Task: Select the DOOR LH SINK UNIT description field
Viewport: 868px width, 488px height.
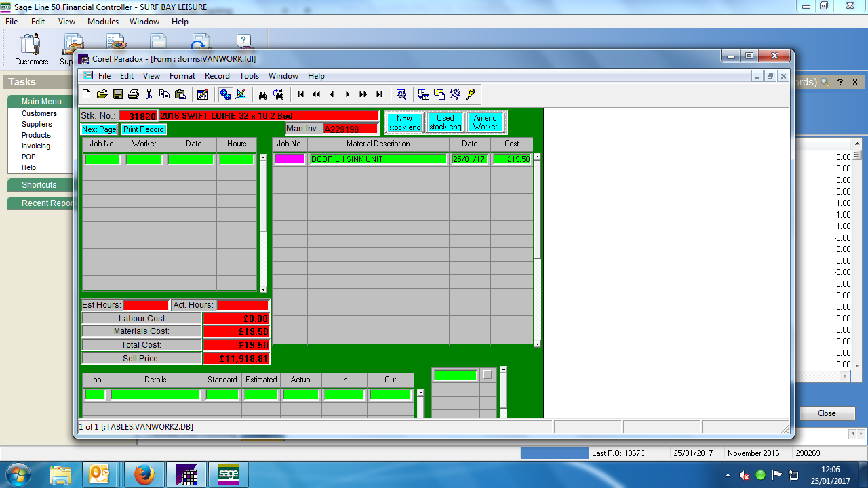Action: [x=378, y=159]
